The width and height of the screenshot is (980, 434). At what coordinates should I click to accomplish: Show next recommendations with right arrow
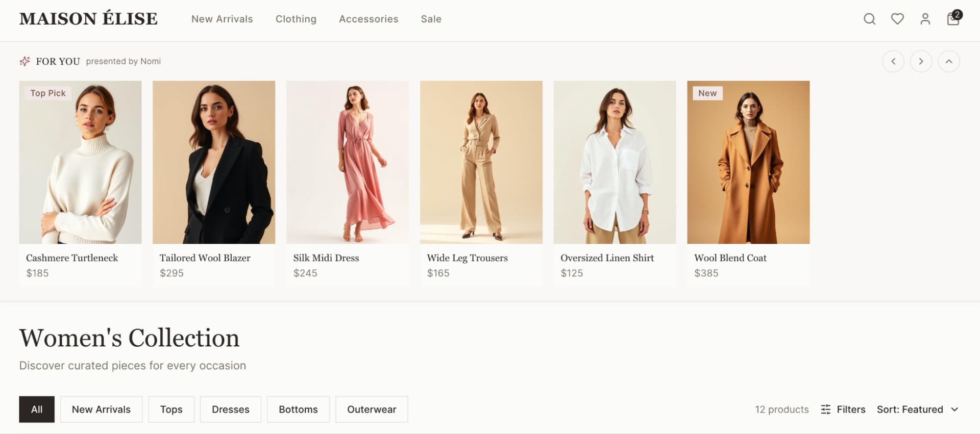[921, 61]
